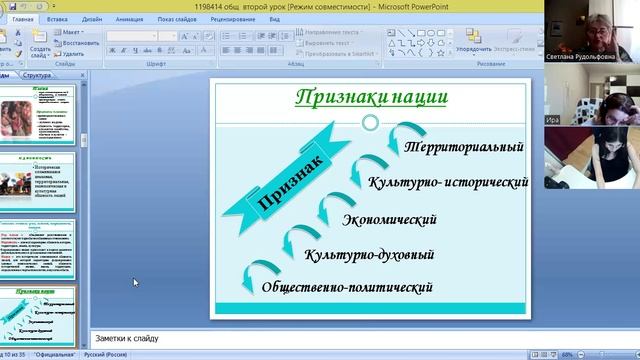This screenshot has width=640, height=360.
Task: Select the oval shape in gallery
Action: (x=431, y=33)
